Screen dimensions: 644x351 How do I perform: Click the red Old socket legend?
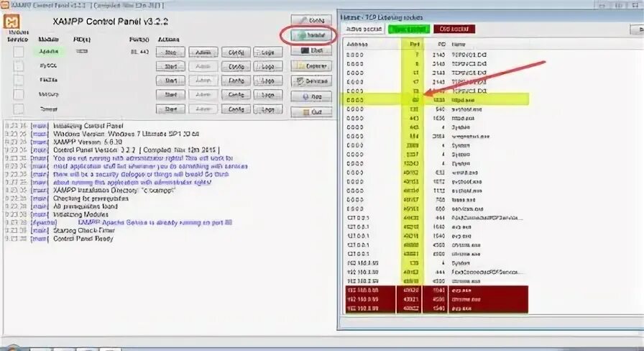[454, 29]
